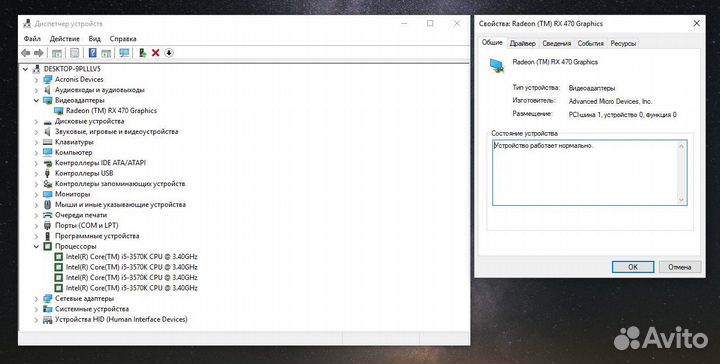The height and width of the screenshot is (364, 720).
Task: Expand Звуковые, игровые и видеоустройства category
Action: [36, 132]
